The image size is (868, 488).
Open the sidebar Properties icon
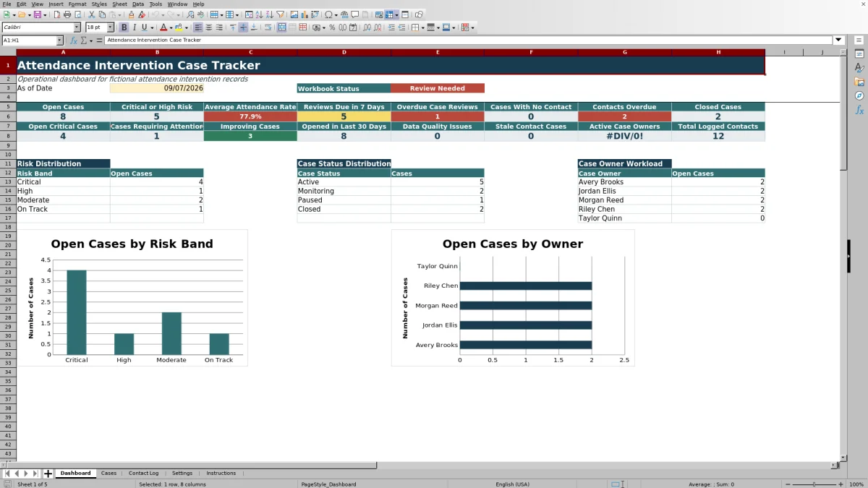pos(859,53)
